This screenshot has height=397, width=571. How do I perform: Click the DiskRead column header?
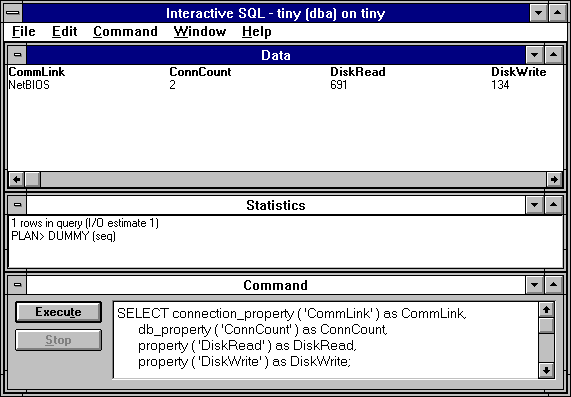coord(358,72)
